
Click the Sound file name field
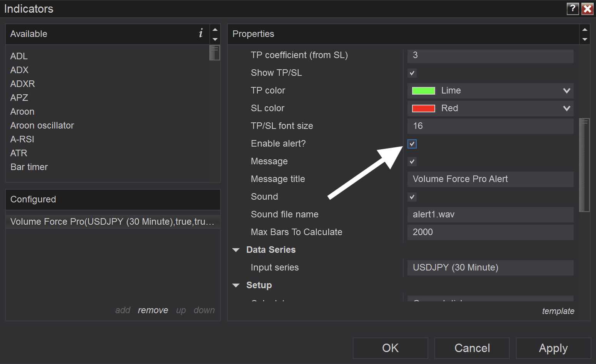tap(490, 215)
